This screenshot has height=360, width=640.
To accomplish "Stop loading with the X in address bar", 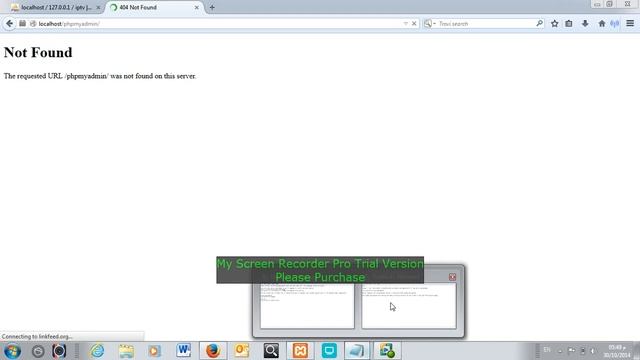I will [x=414, y=24].
